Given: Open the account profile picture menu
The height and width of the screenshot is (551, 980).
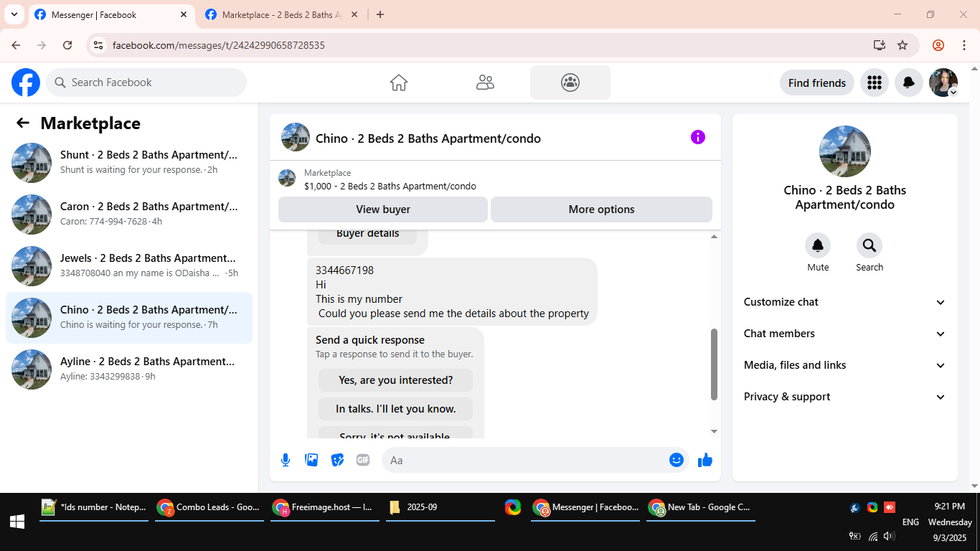Looking at the screenshot, I should pos(943,83).
